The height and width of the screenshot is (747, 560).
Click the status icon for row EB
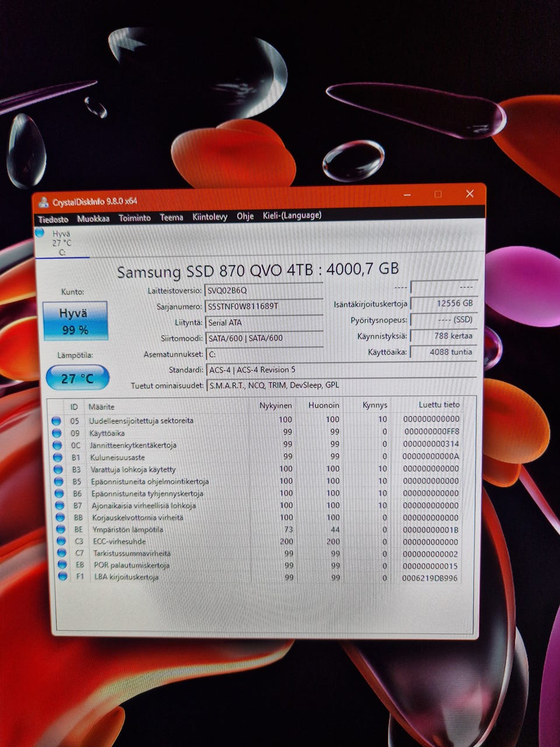(x=63, y=565)
